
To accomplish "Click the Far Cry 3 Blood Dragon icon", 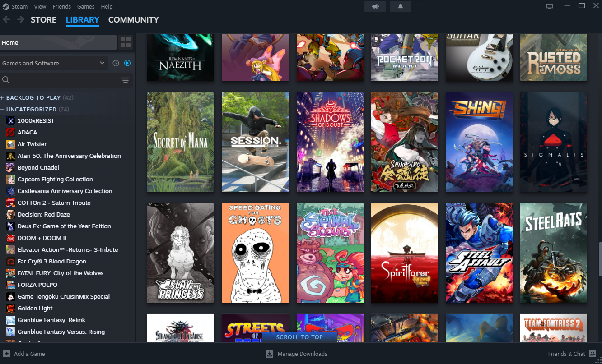I will (x=11, y=262).
